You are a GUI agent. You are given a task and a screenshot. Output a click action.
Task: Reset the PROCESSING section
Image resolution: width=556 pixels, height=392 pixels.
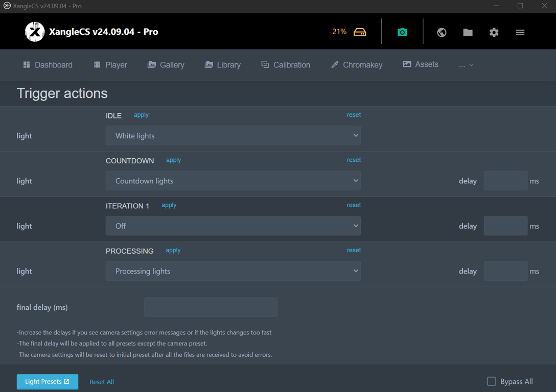coord(354,250)
